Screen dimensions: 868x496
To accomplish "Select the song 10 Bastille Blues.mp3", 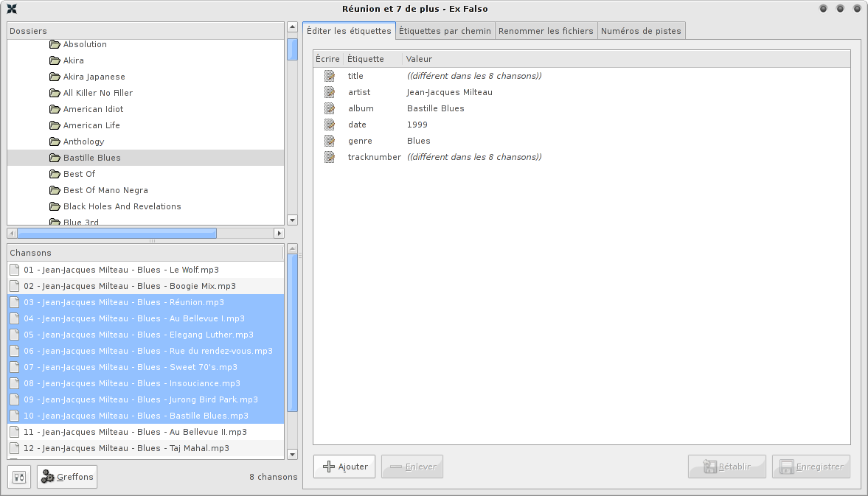I will (145, 416).
